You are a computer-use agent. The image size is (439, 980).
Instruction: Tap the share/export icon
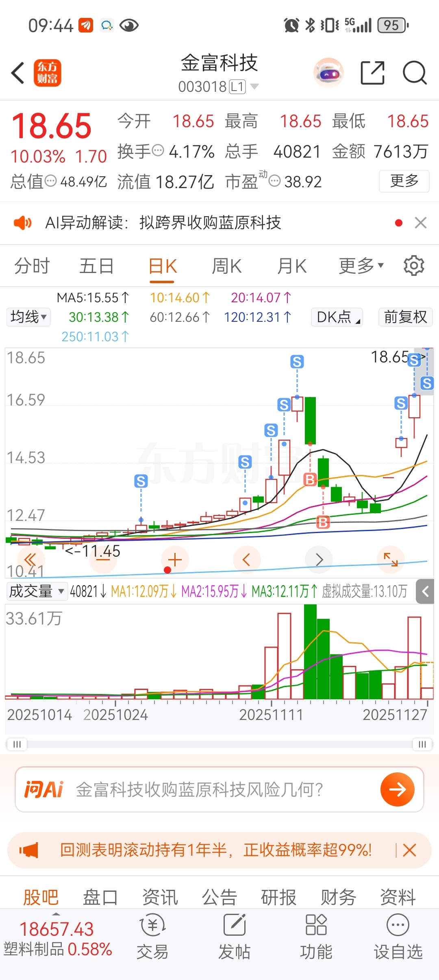pos(373,73)
